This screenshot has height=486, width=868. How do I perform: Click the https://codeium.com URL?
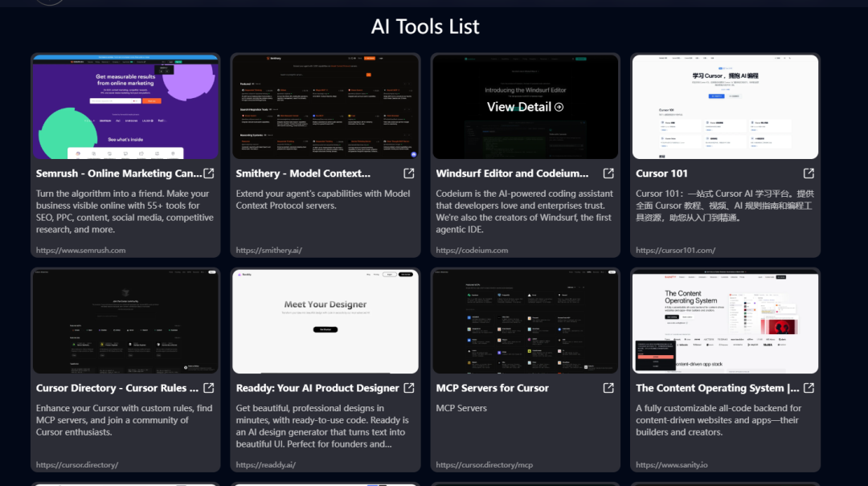tap(472, 250)
